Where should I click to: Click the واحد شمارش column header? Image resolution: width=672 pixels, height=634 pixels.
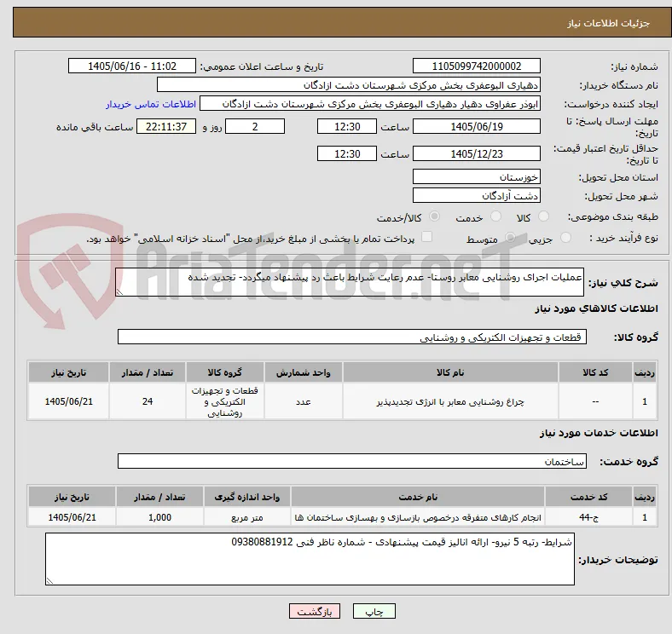pos(303,372)
